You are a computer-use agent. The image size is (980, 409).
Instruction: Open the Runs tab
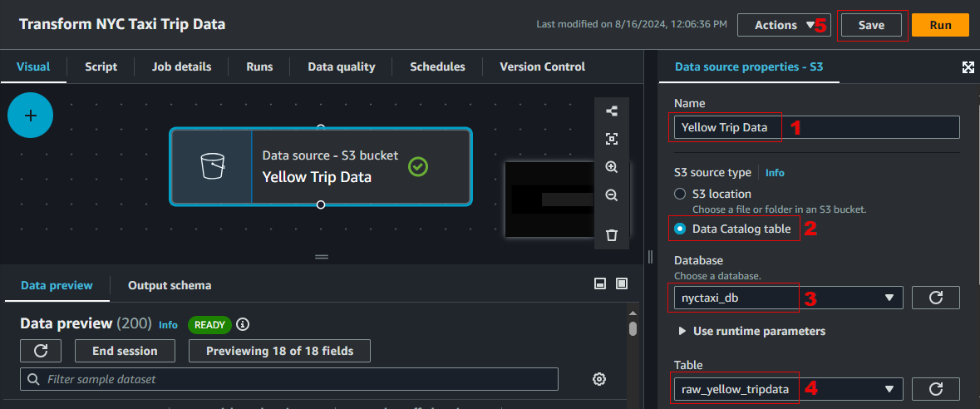[x=259, y=67]
